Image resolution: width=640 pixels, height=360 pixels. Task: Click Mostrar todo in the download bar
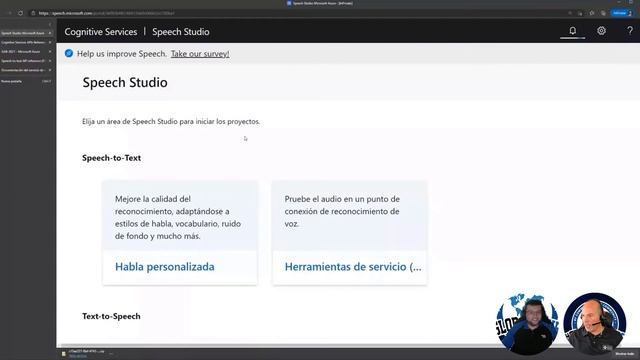tap(624, 354)
